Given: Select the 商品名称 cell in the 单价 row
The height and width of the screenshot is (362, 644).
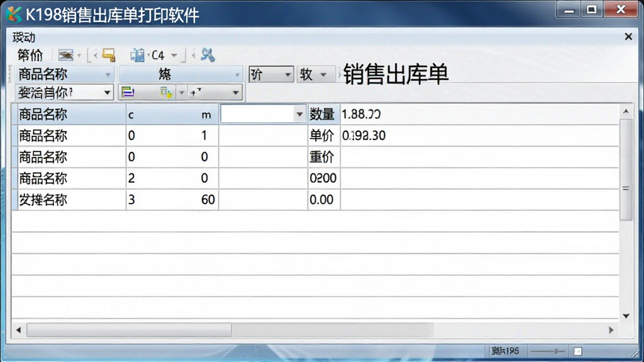Looking at the screenshot, I should 72,136.
